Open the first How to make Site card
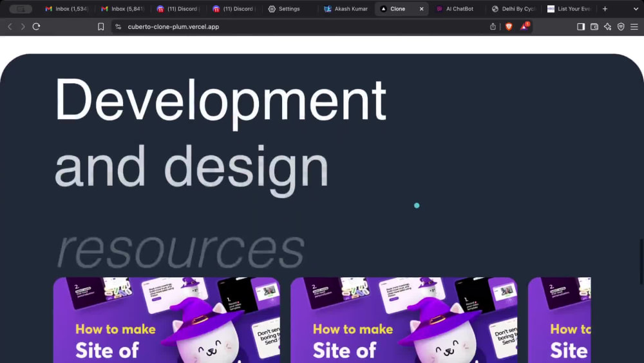This screenshot has width=644, height=363. click(x=167, y=320)
